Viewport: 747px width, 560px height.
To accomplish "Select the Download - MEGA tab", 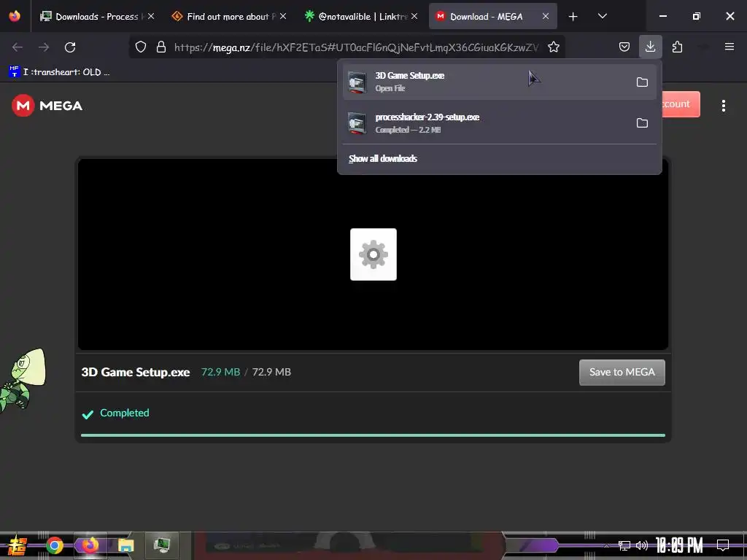I will coord(492,16).
